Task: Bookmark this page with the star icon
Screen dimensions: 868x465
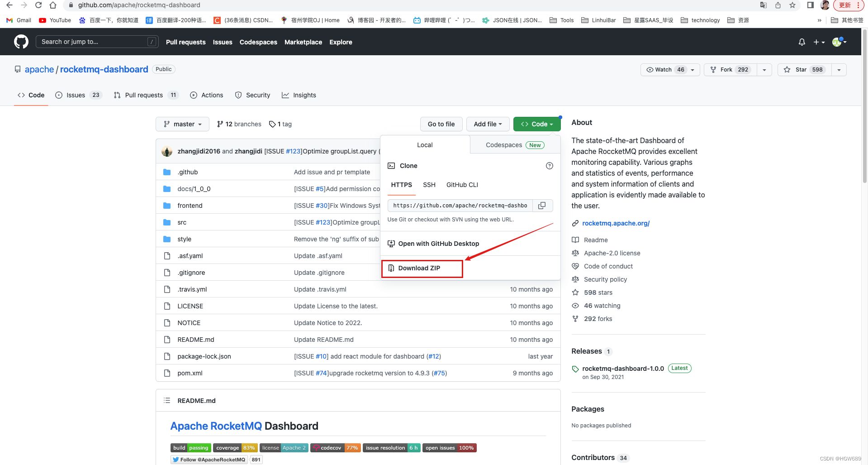Action: pos(792,5)
